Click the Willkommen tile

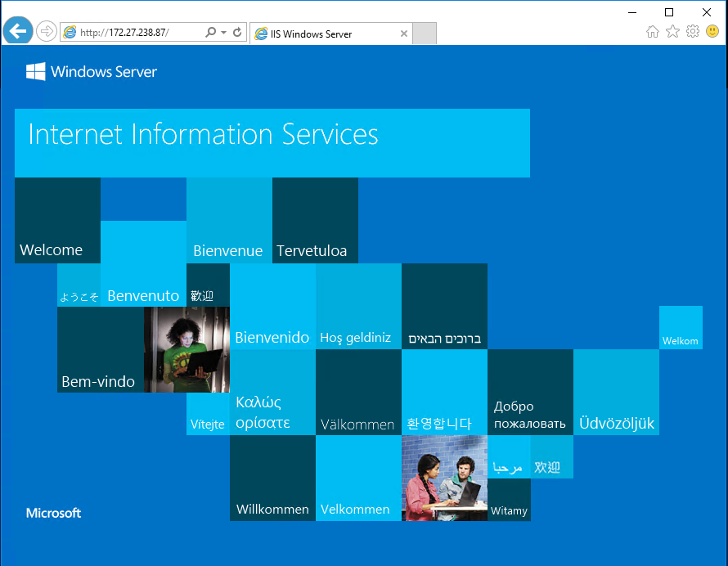[272, 478]
